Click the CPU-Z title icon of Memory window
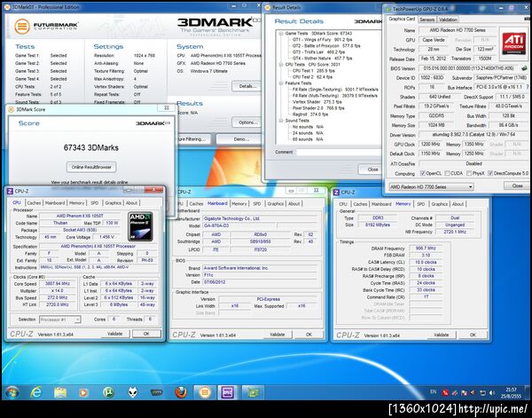Image resolution: width=532 pixels, height=418 pixels. point(336,193)
